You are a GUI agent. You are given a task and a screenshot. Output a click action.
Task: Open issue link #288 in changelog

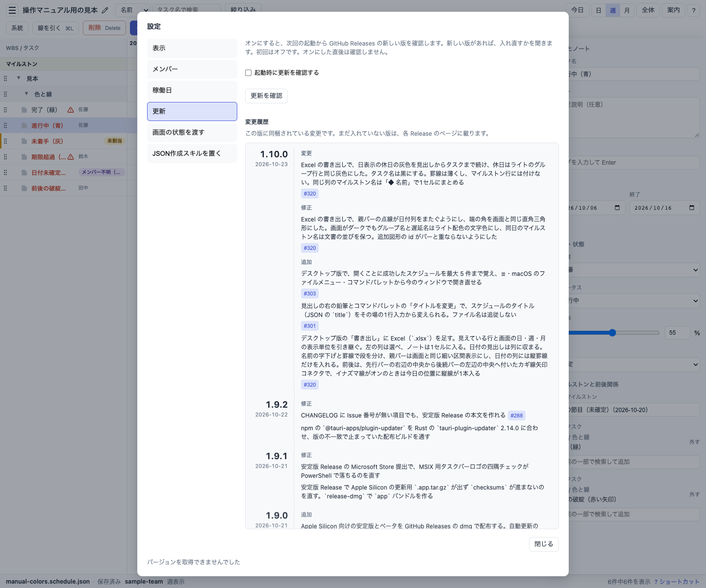(517, 416)
